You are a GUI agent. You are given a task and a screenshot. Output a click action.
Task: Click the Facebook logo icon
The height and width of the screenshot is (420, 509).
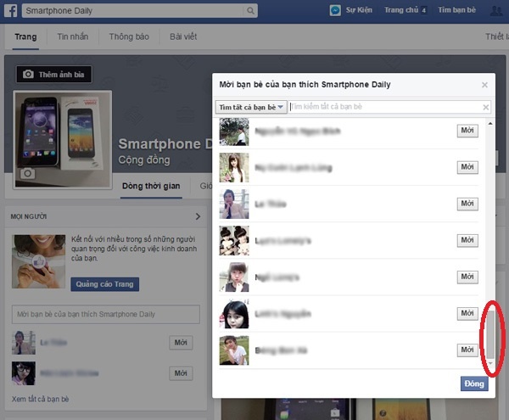(x=10, y=11)
